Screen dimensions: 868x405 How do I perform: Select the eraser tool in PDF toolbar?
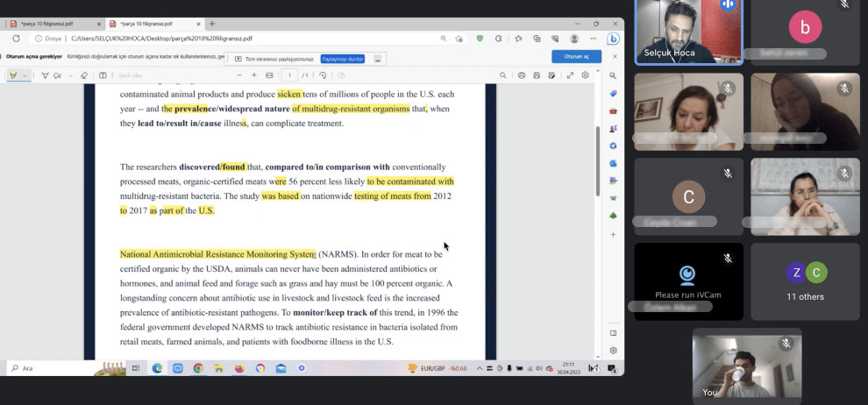coord(84,75)
